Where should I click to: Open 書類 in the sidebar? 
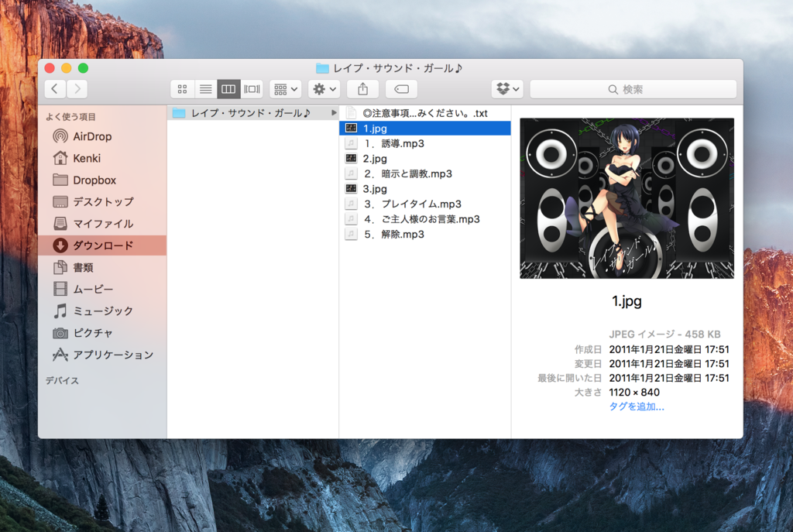point(101,267)
